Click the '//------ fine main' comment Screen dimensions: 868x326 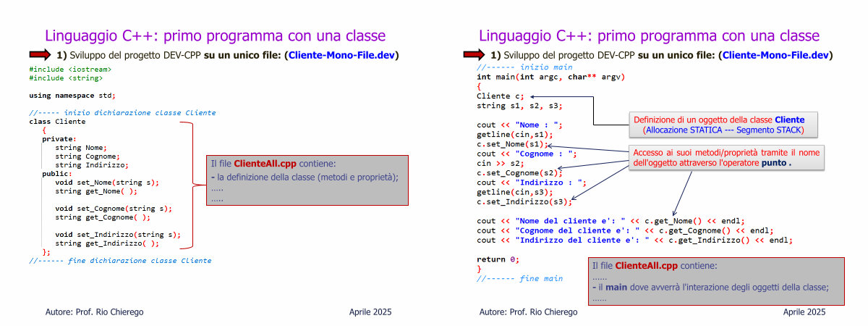click(520, 278)
